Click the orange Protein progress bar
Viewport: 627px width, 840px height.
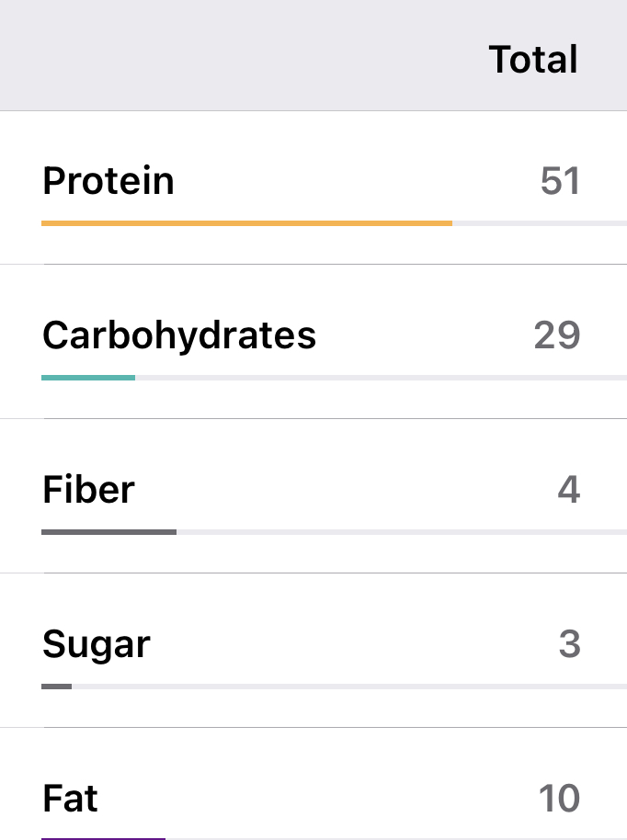[246, 222]
